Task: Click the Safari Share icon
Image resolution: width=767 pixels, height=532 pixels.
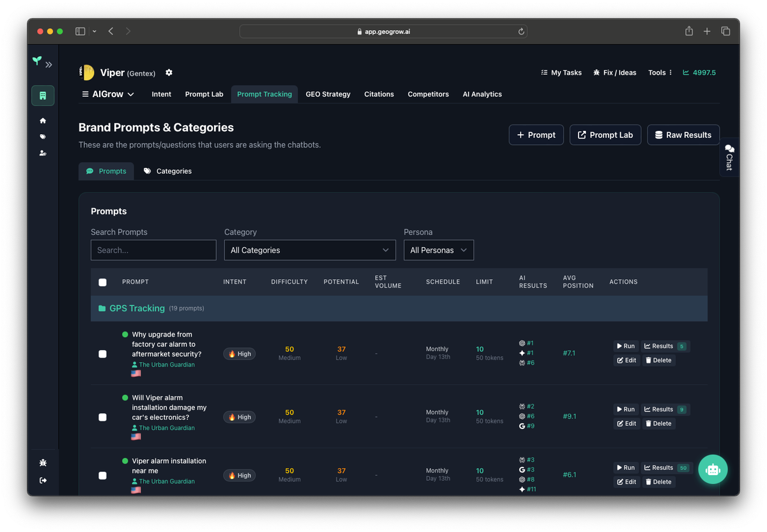Action: tap(689, 31)
